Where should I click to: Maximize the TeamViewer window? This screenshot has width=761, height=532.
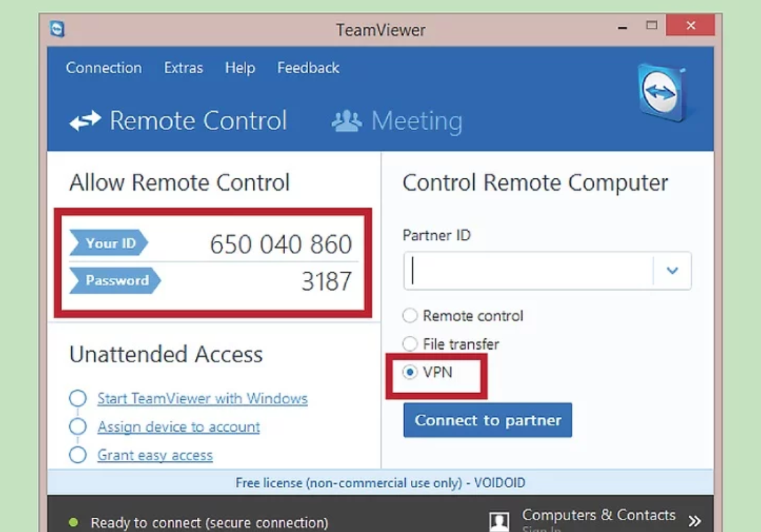652,25
